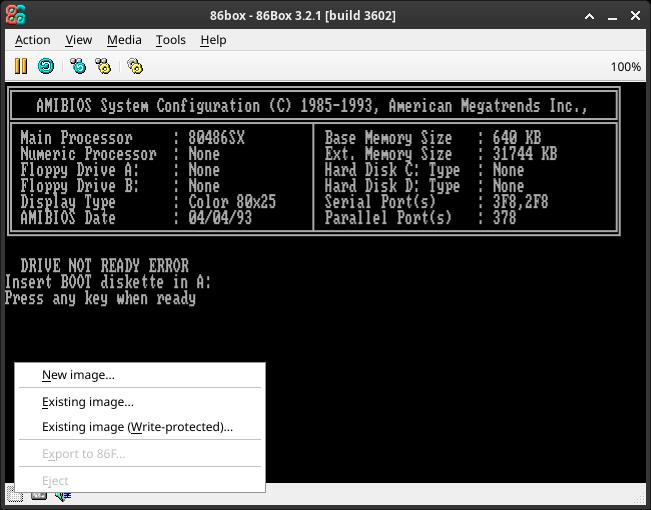The image size is (651, 510).
Task: Close the 86Box window
Action: 635,16
